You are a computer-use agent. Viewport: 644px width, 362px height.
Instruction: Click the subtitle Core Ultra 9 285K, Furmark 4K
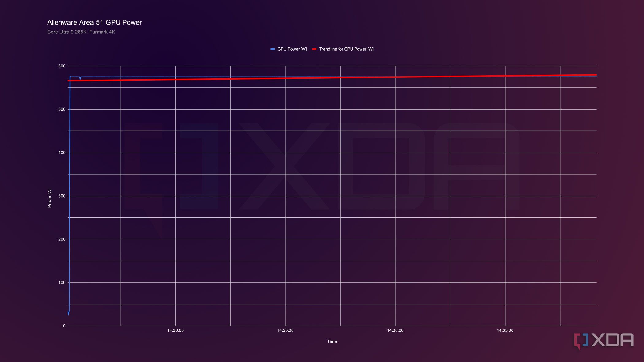(x=81, y=32)
